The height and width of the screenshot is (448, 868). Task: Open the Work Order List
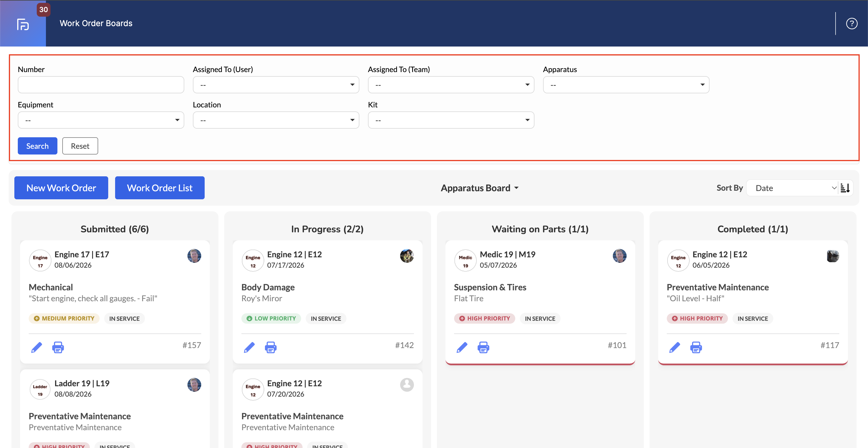pyautogui.click(x=159, y=188)
